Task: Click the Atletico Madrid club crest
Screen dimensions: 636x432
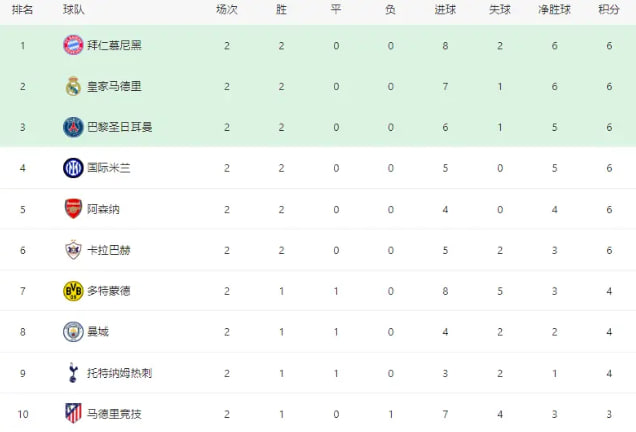Action: pos(73,412)
